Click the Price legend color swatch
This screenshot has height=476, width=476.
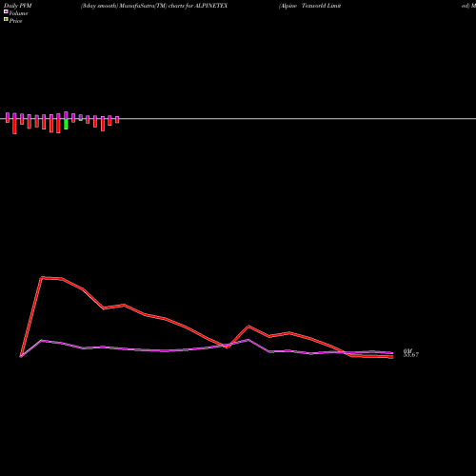click(6, 20)
